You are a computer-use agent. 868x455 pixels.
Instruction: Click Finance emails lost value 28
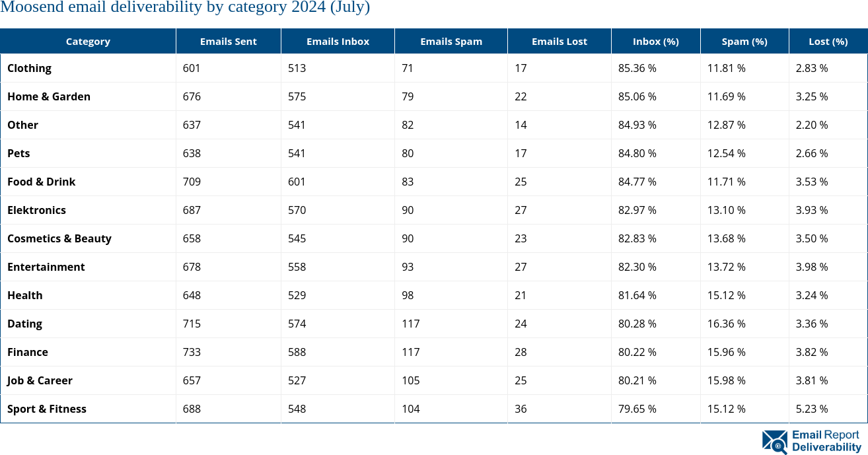[x=521, y=352]
